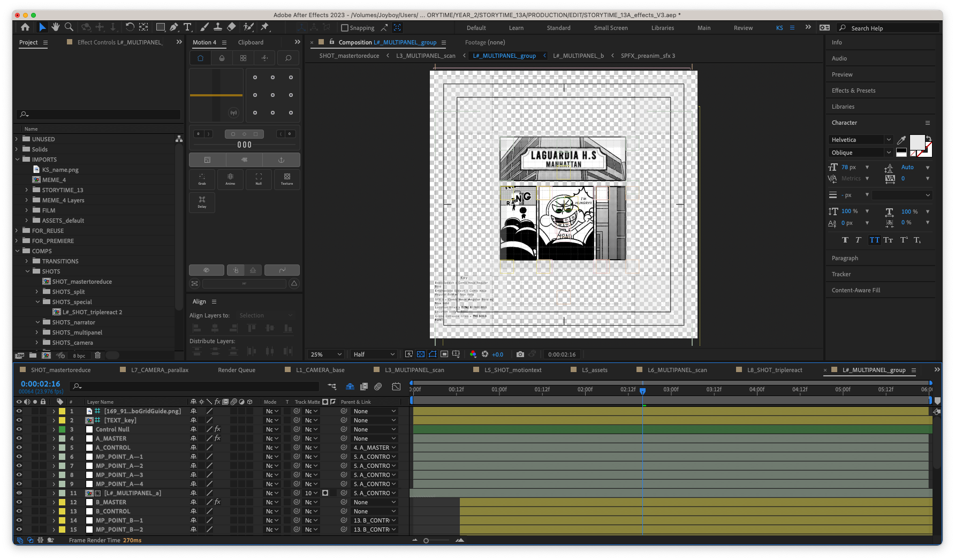Toggle visibility of MP_POINT_A—1 layer
The height and width of the screenshot is (560, 955).
[19, 457]
